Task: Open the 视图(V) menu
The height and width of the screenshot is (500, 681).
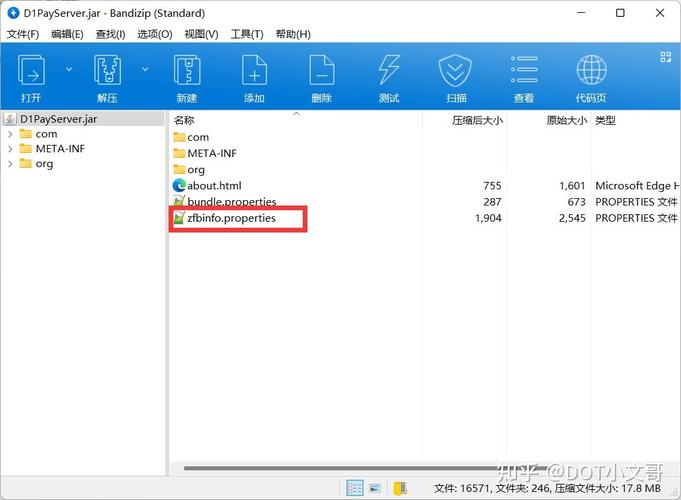Action: click(x=202, y=34)
